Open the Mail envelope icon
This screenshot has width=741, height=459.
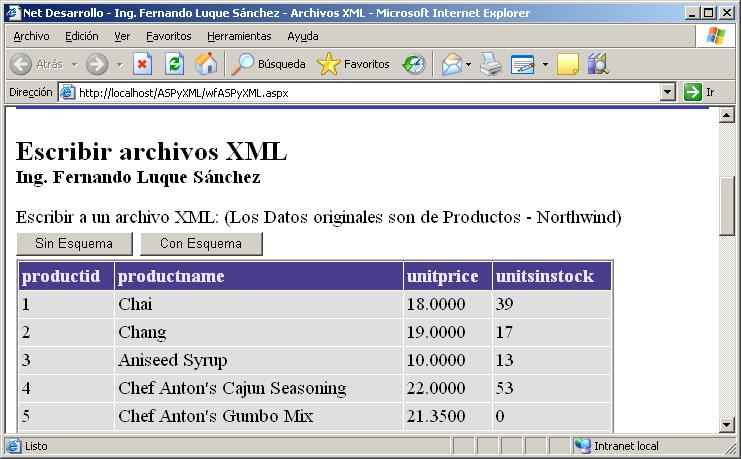point(452,64)
